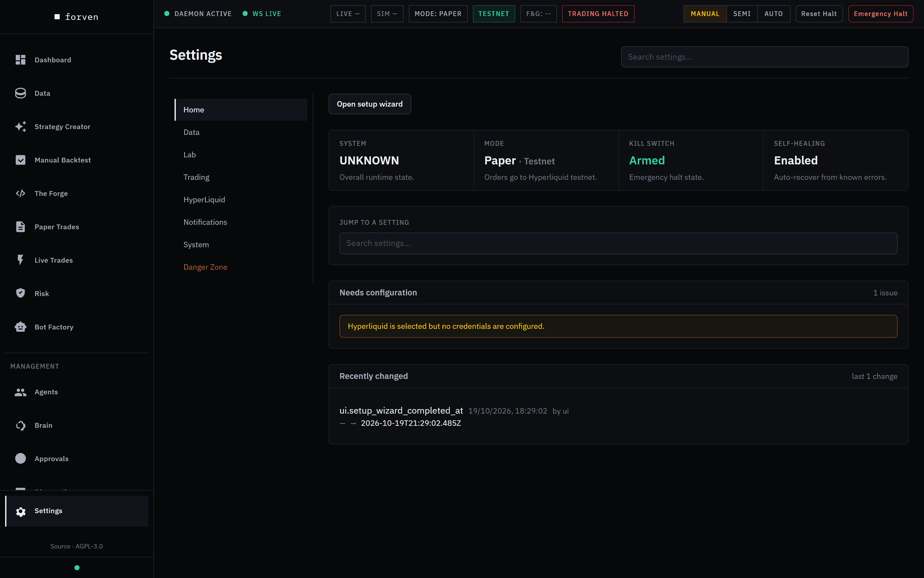Click Open setup wizard button
Image resolution: width=924 pixels, height=578 pixels.
click(370, 104)
